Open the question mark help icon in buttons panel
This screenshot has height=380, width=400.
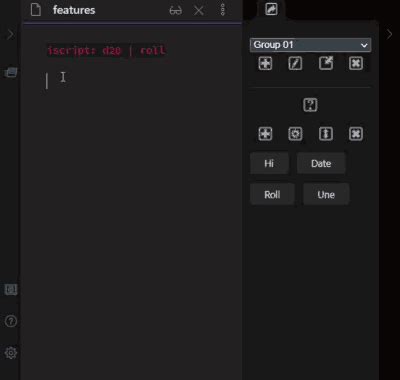310,105
